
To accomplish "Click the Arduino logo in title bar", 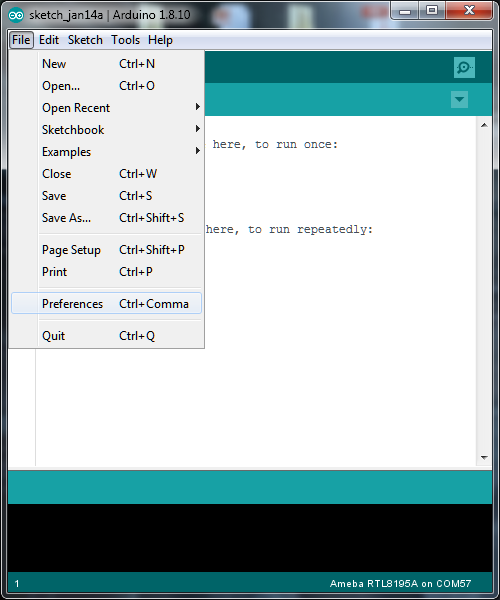I will tap(16, 15).
